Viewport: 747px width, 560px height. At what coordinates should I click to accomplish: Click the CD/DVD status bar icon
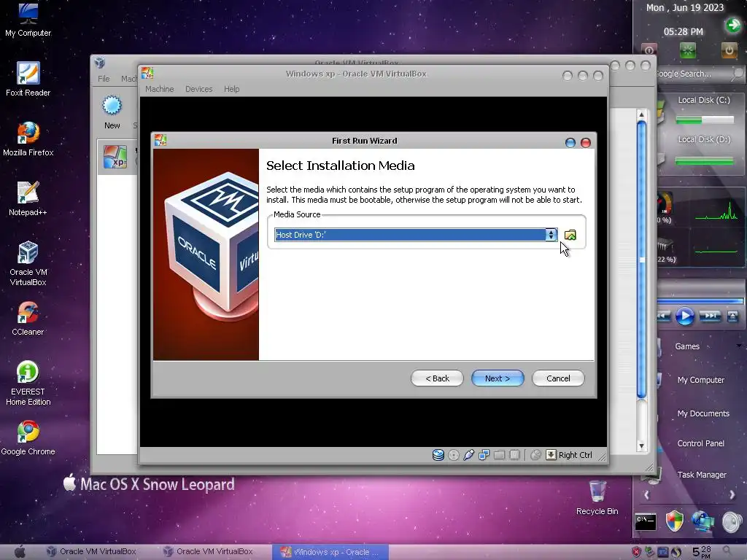(x=454, y=455)
